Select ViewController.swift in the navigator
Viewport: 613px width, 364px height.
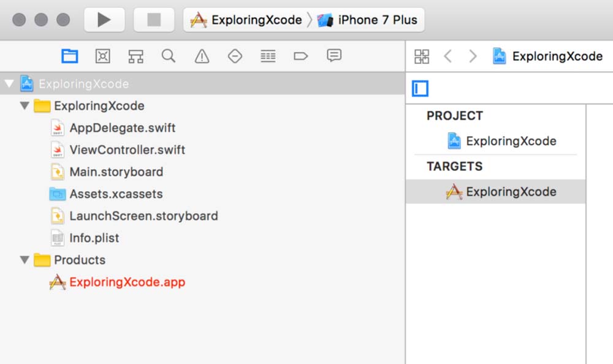click(127, 150)
